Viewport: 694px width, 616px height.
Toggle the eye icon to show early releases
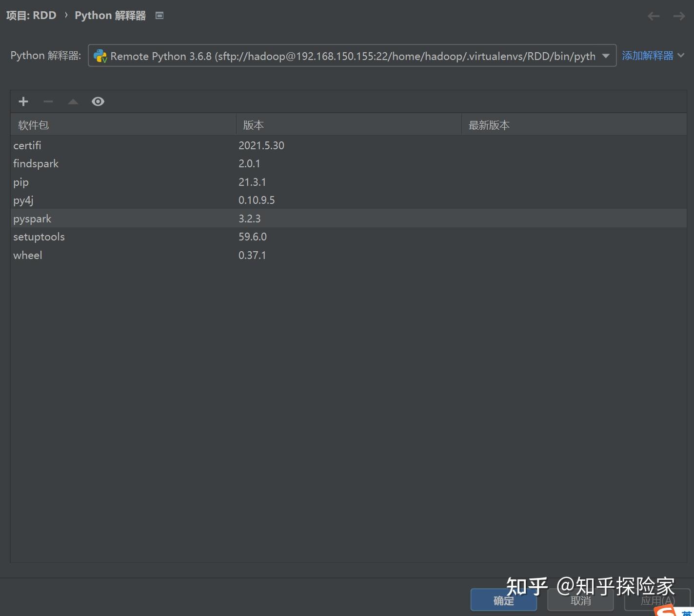point(98,101)
